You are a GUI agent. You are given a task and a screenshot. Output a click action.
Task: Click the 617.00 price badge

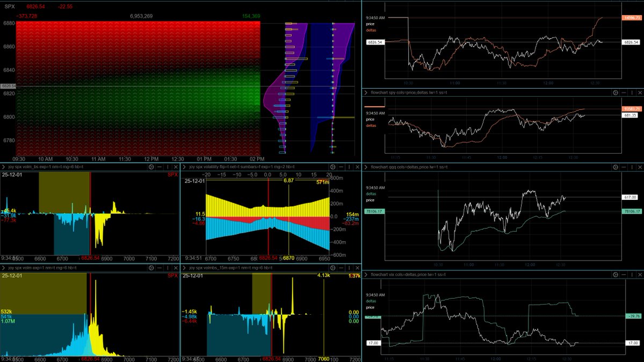click(x=631, y=197)
